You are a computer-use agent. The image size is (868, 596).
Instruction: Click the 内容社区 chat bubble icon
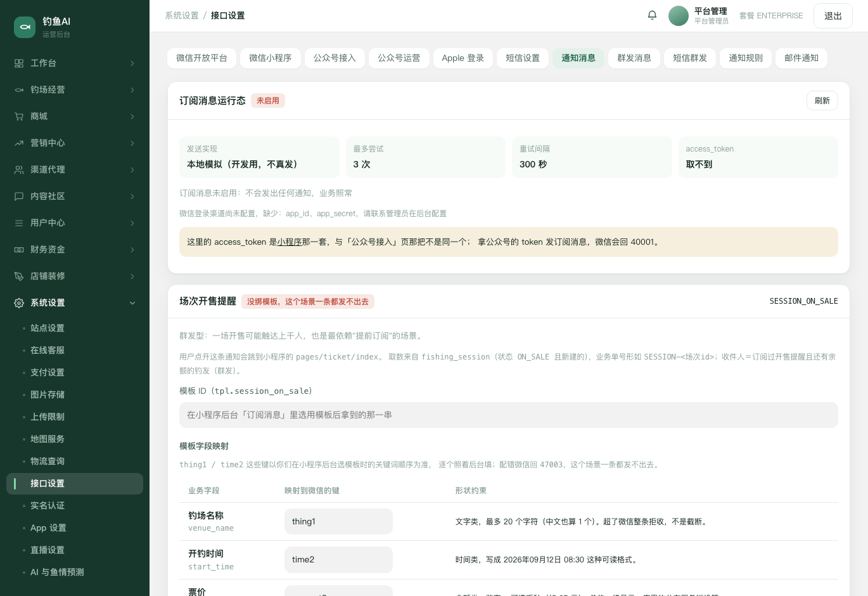[19, 197]
